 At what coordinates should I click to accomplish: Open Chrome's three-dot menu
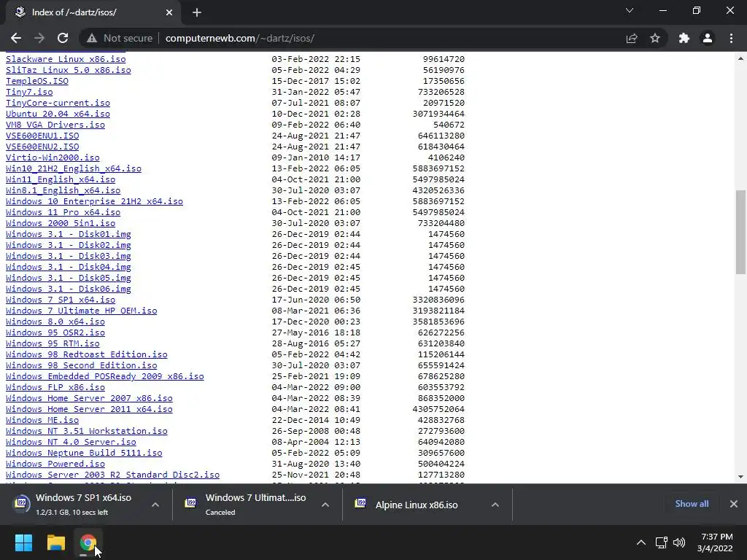pos(731,38)
